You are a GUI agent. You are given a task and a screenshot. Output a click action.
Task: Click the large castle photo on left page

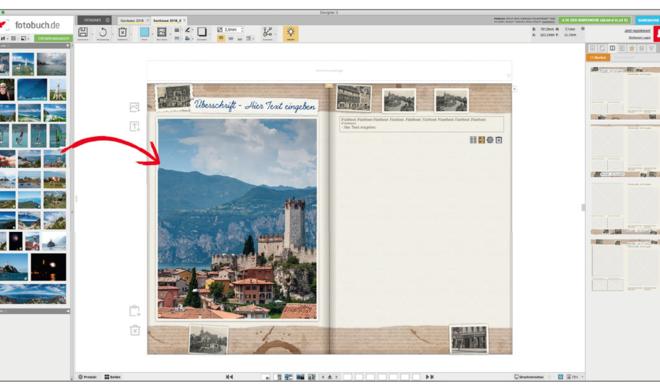(x=237, y=219)
